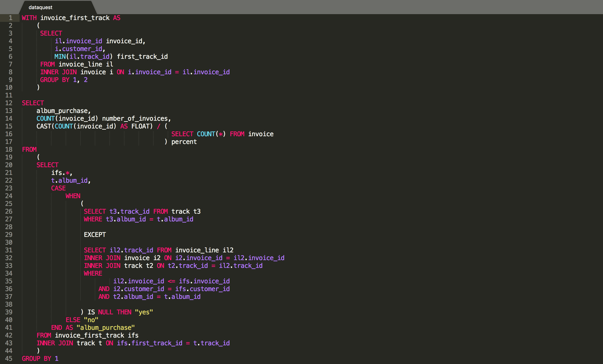The height and width of the screenshot is (364, 603).
Task: Click the invoice_first_track name on line 1
Action: (75, 18)
